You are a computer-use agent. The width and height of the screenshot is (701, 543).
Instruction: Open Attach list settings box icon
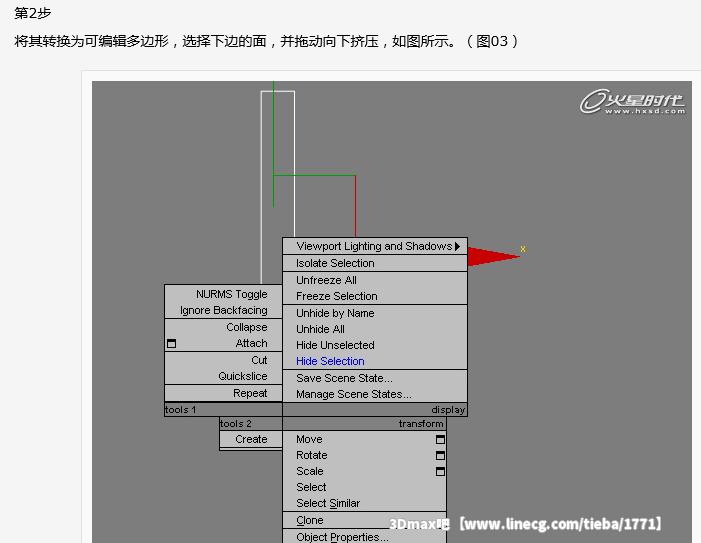[x=171, y=343]
